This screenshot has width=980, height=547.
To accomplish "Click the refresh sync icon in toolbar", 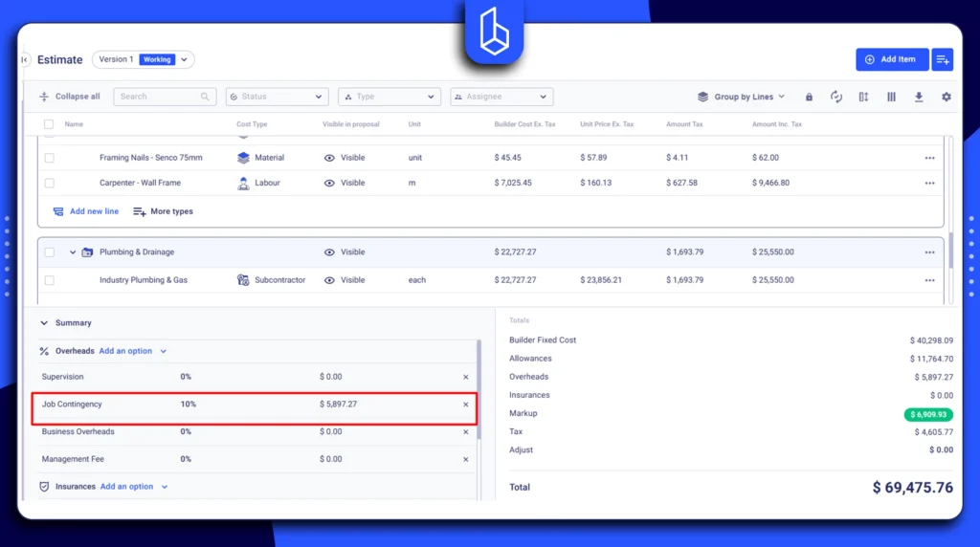I will 836,97.
